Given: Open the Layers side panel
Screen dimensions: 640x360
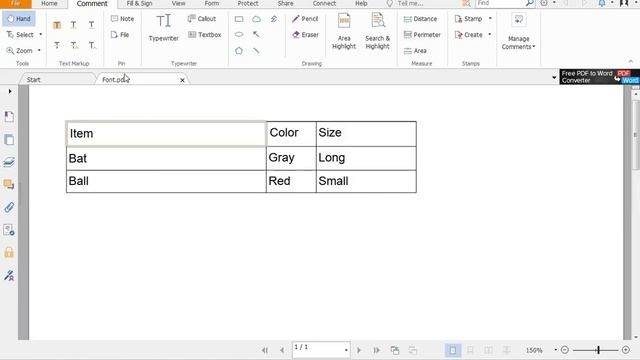Looking at the screenshot, I should 9,162.
